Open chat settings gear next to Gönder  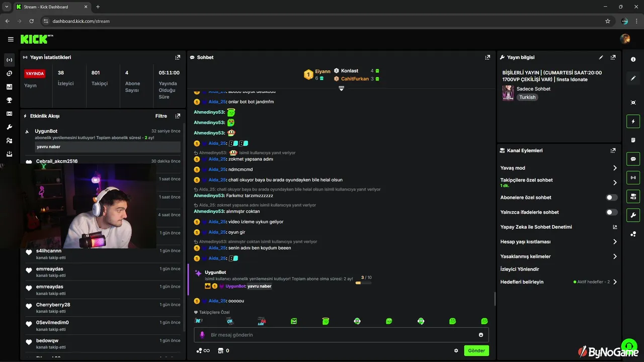456,351
